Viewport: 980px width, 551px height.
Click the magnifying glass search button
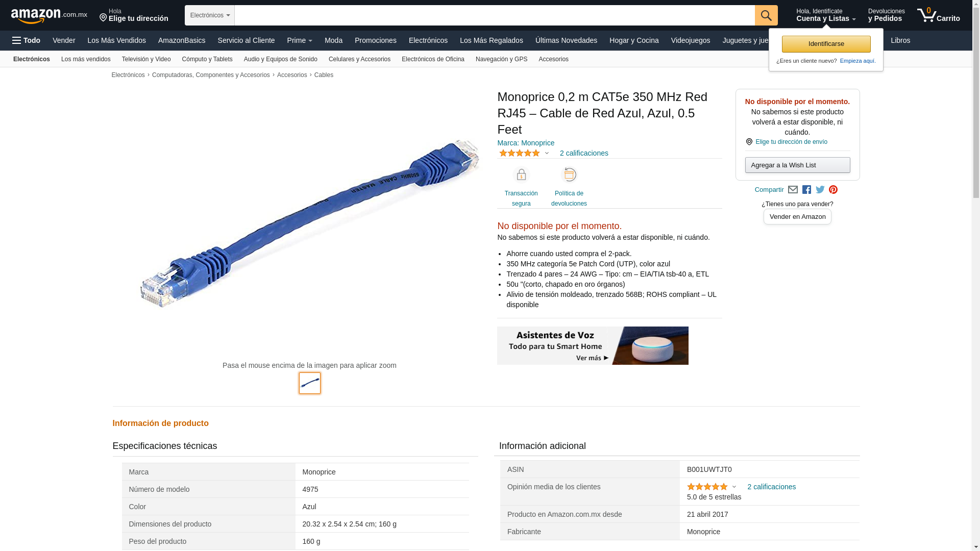click(766, 15)
